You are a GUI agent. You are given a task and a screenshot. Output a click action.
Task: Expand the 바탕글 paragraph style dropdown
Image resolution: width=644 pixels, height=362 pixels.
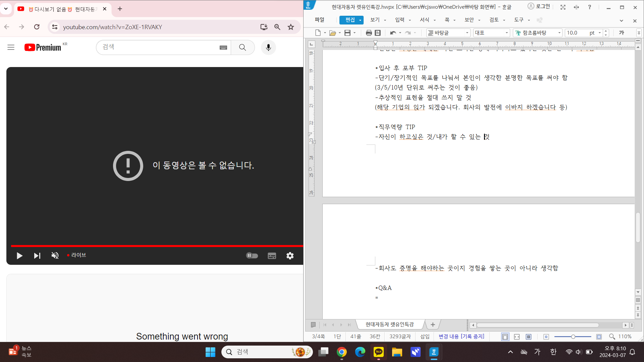click(467, 33)
